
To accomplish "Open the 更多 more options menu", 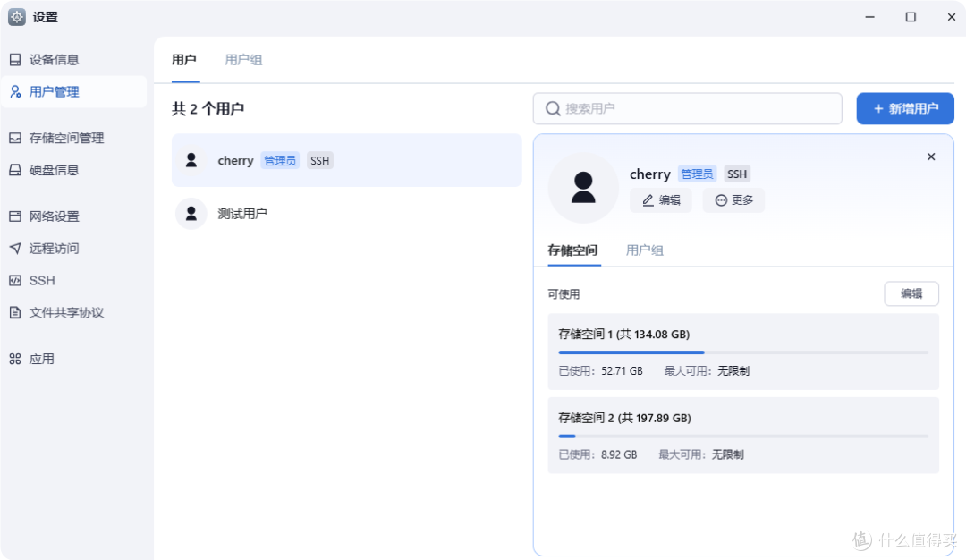I will coord(733,199).
